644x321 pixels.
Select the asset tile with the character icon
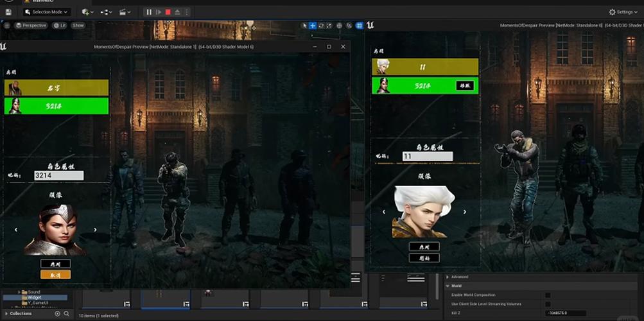coord(225,299)
